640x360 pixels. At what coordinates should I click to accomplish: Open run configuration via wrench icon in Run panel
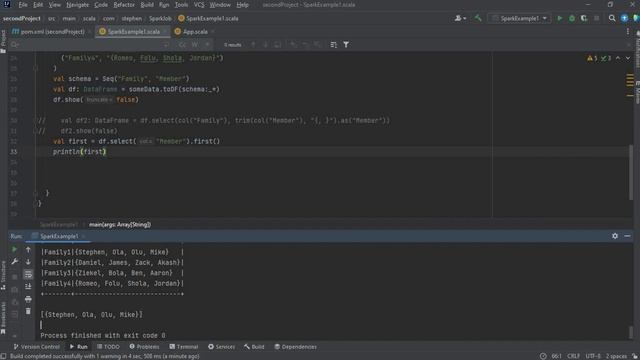coord(14,262)
